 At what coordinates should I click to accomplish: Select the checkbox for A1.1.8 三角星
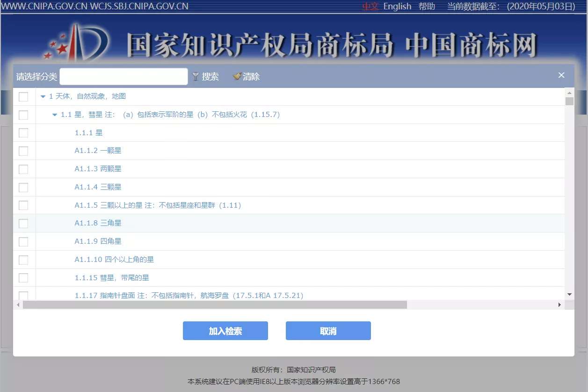[x=23, y=224]
